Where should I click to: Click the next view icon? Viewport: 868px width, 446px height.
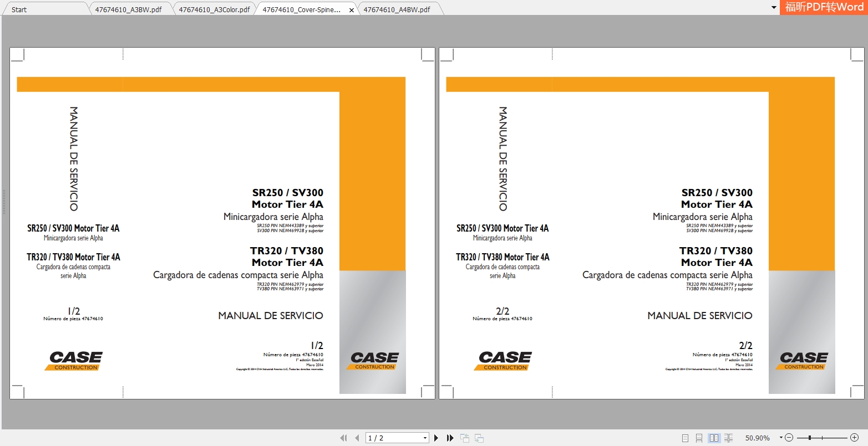click(479, 438)
